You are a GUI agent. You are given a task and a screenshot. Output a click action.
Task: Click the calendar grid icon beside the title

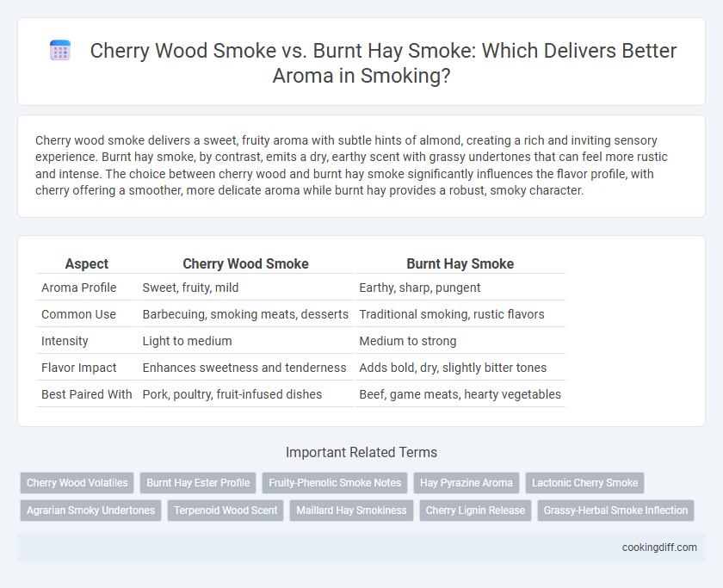coord(60,50)
